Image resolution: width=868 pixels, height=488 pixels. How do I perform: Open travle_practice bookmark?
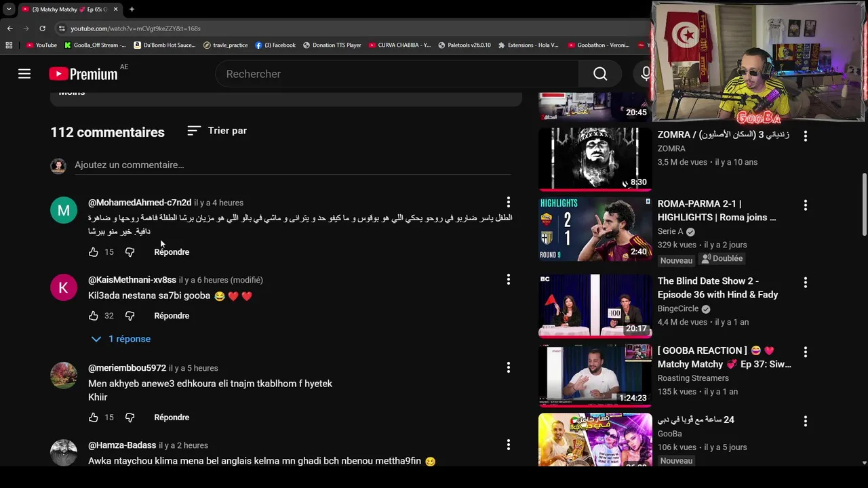pyautogui.click(x=226, y=45)
